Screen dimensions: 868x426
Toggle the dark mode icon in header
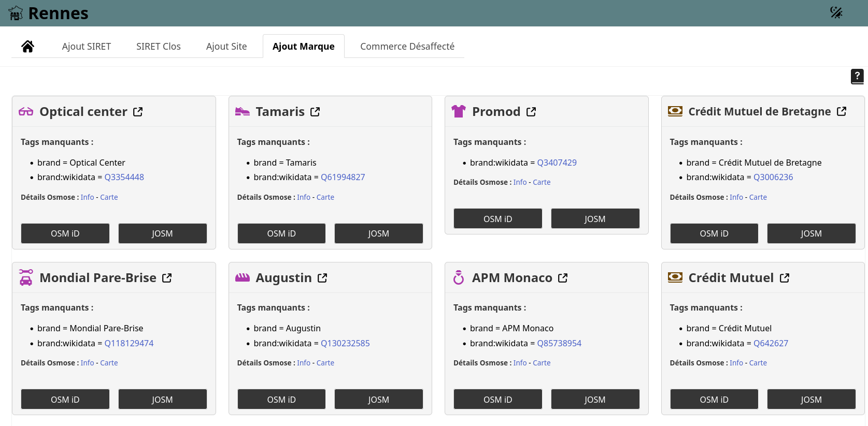tap(836, 12)
